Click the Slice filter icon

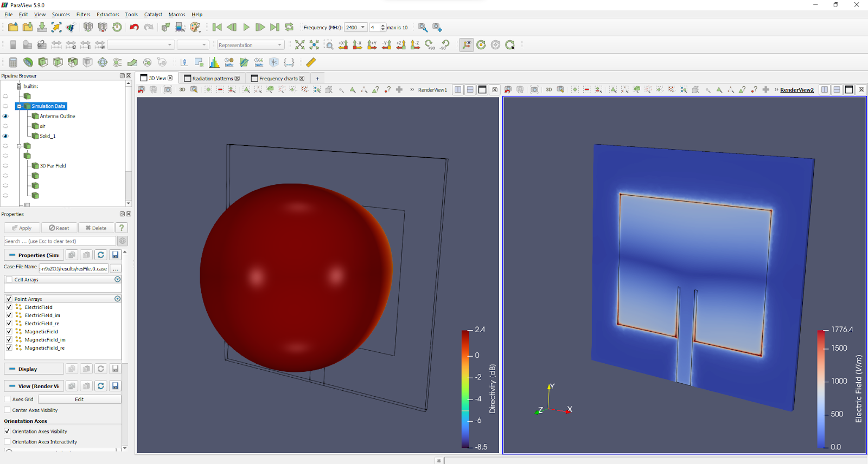coord(58,62)
